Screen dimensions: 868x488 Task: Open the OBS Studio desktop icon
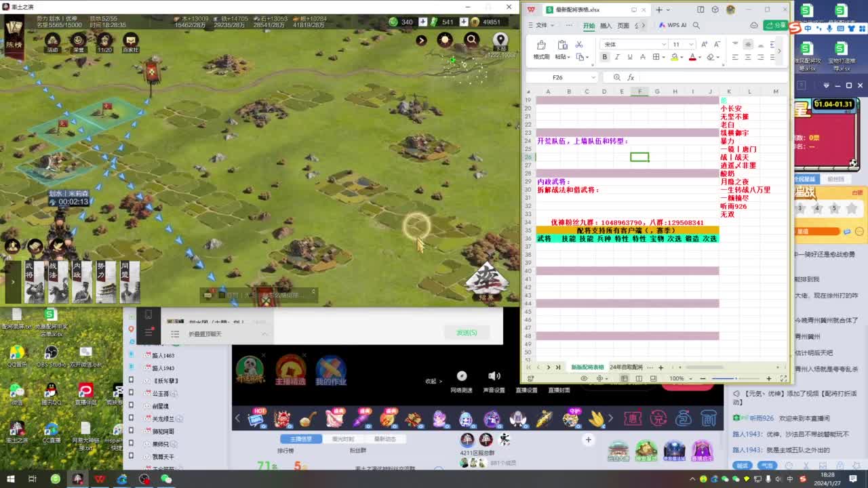[x=51, y=357]
